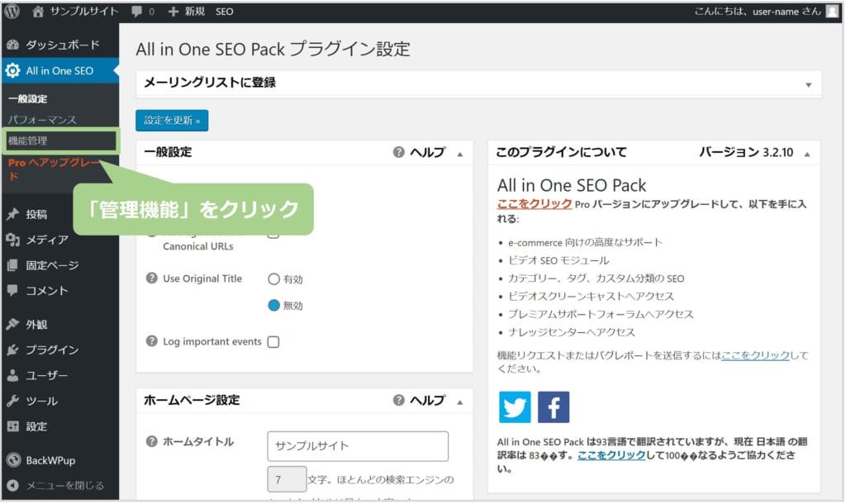Click サンプルサイト site name in admin bar
846x504 pixels.
pyautogui.click(x=84, y=12)
